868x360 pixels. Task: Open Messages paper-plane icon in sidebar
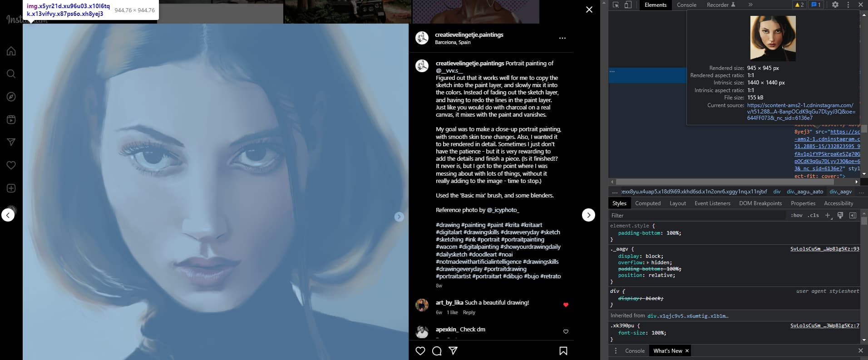click(11, 142)
